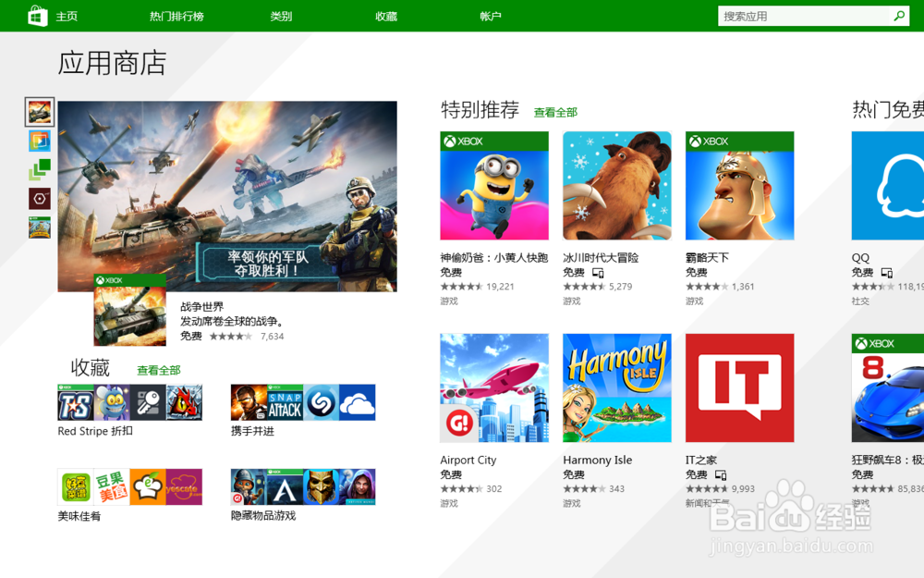This screenshot has height=578, width=924.
Task: Click the IT之家 title text
Action: click(x=701, y=460)
